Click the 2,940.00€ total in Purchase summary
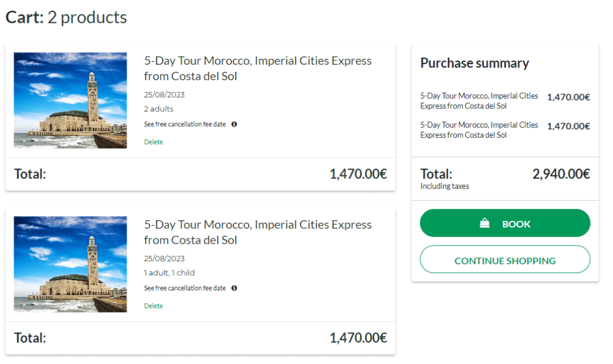 (x=561, y=174)
